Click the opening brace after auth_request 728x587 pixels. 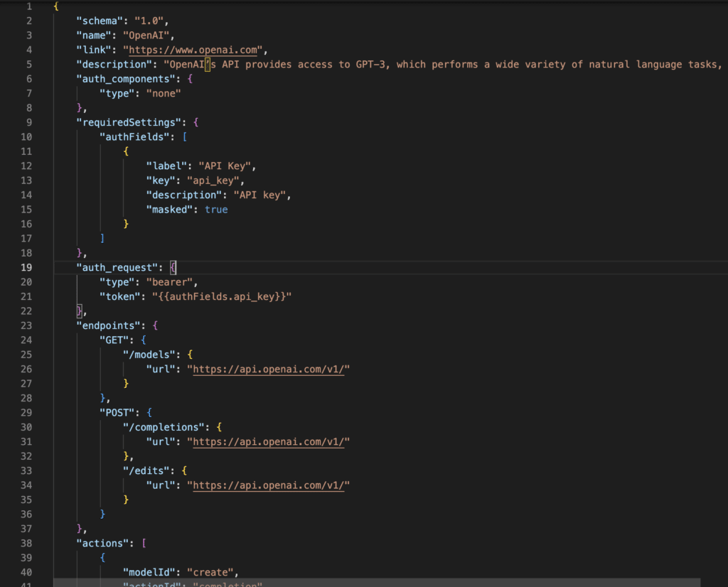coord(173,268)
